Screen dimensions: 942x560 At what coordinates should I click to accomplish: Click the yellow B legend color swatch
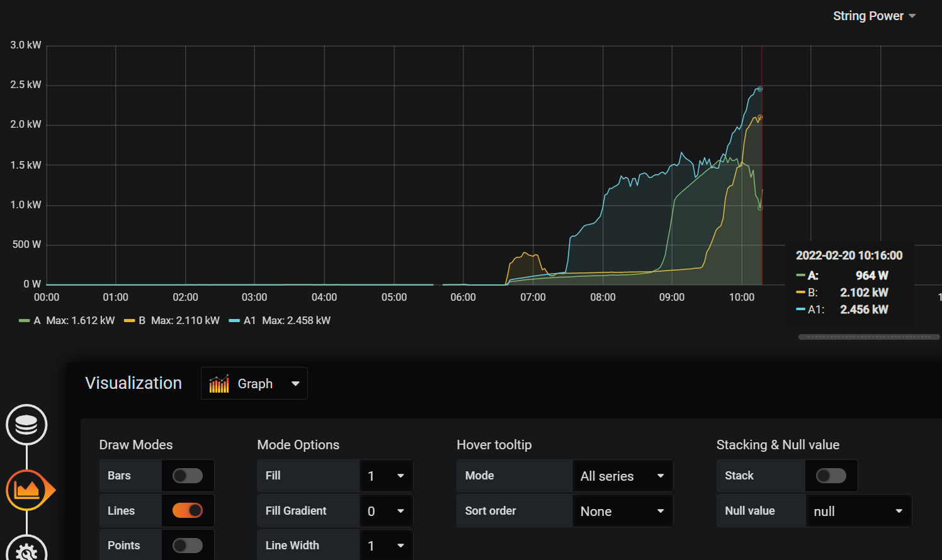(x=130, y=321)
